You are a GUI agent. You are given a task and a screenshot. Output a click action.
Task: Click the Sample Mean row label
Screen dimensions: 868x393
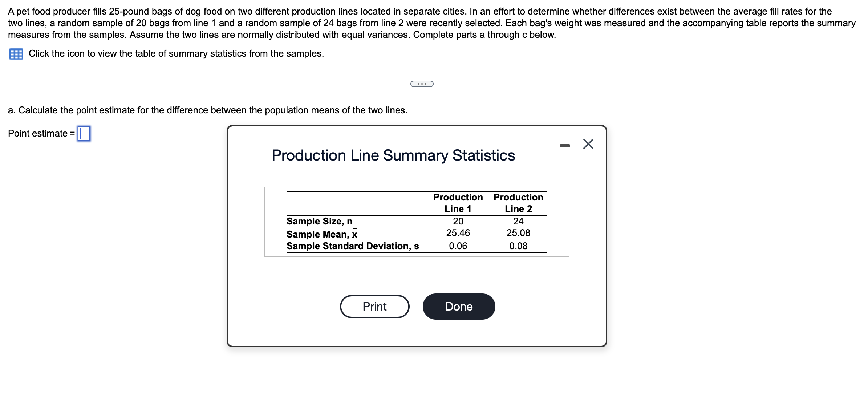(320, 234)
